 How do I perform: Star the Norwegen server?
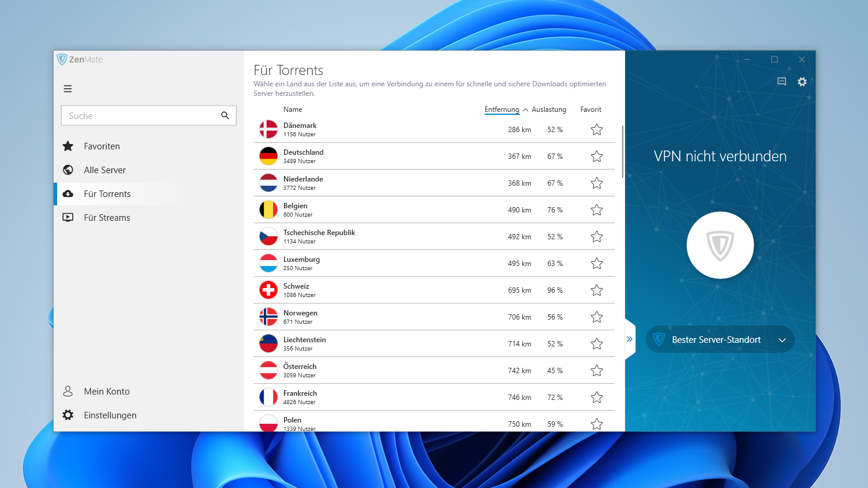597,317
